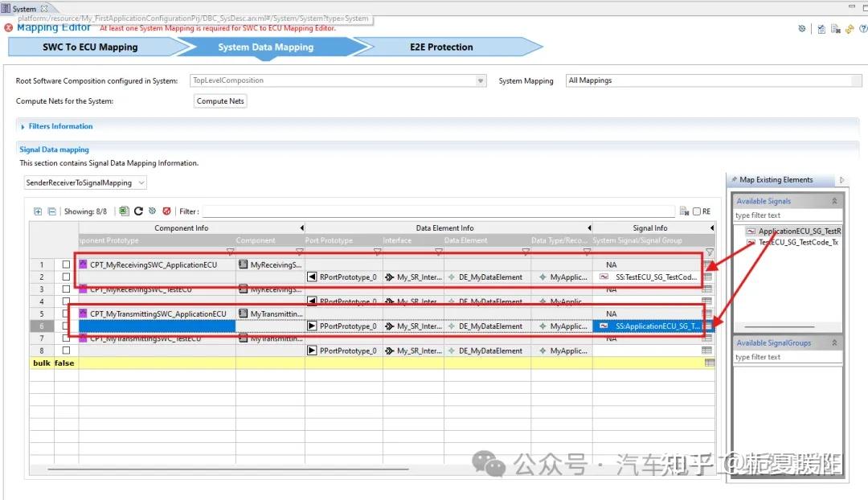Select the Export to Excel icon
Screen dimensions: 868x500
123,211
